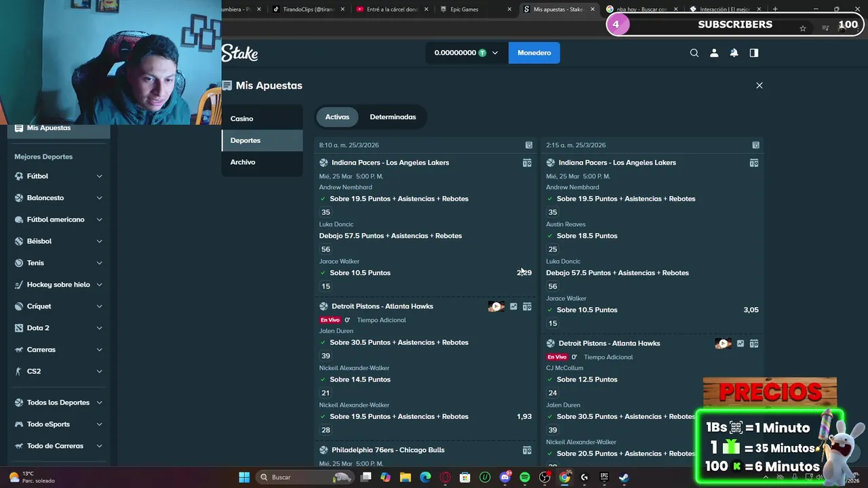Viewport: 868px width, 488px height.
Task: Switch to the Epic Games browser tab
Action: pos(475,9)
